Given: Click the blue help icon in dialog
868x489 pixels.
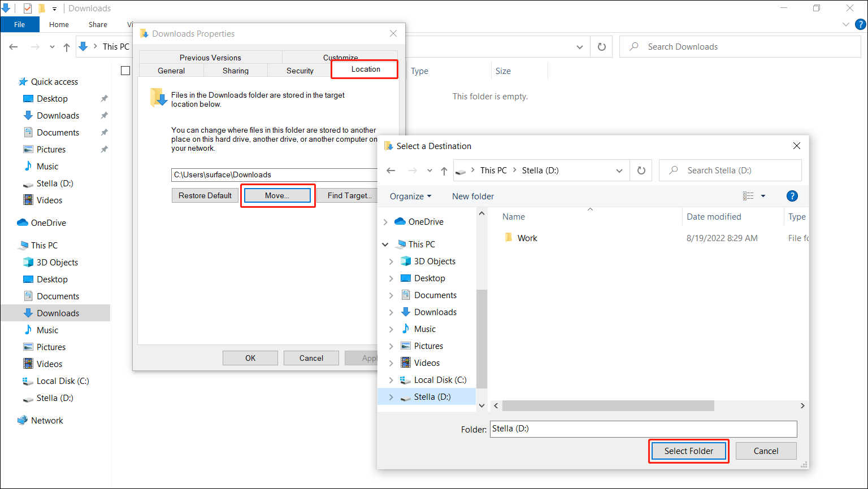Looking at the screenshot, I should (792, 196).
